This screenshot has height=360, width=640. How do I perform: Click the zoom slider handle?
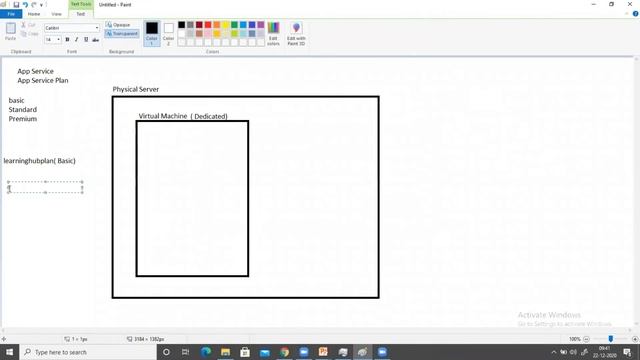coord(611,339)
